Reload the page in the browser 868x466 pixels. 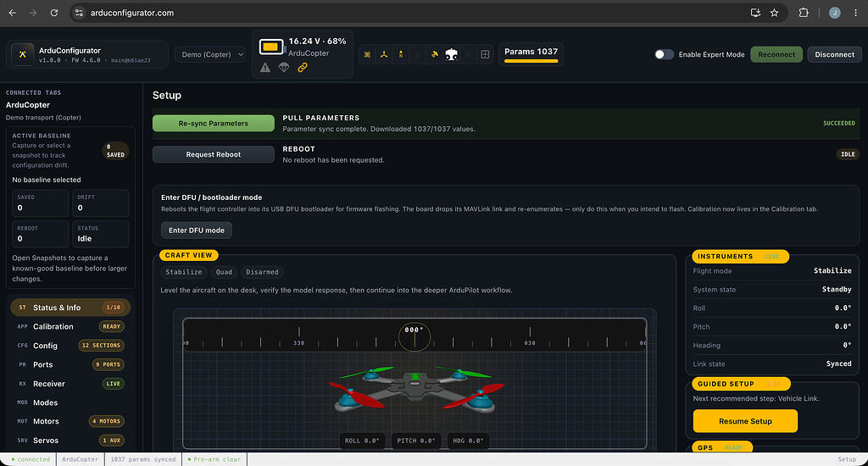coord(54,13)
